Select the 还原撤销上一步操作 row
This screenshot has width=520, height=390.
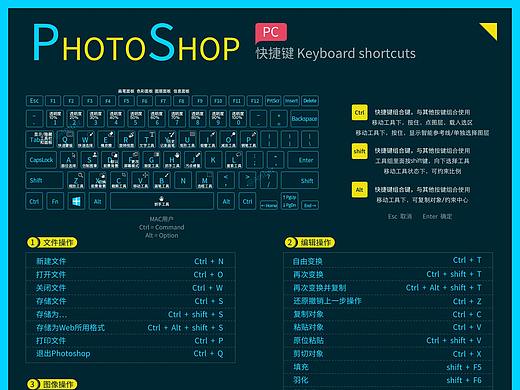pos(388,301)
